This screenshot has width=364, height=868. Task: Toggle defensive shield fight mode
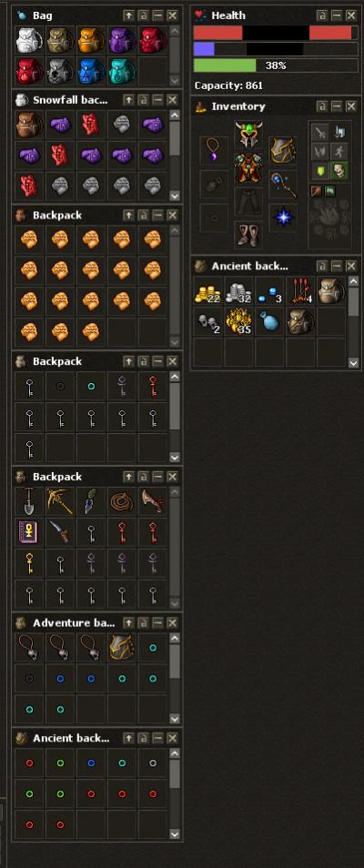tap(319, 171)
